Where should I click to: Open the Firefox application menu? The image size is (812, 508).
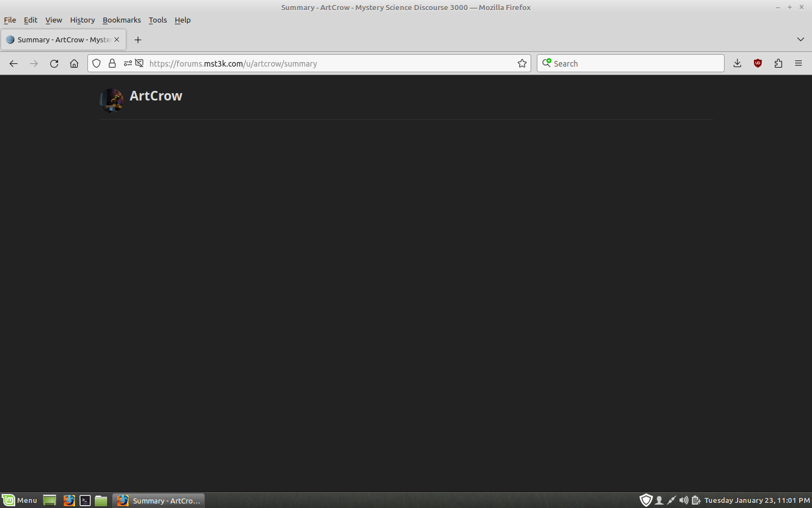coord(798,63)
